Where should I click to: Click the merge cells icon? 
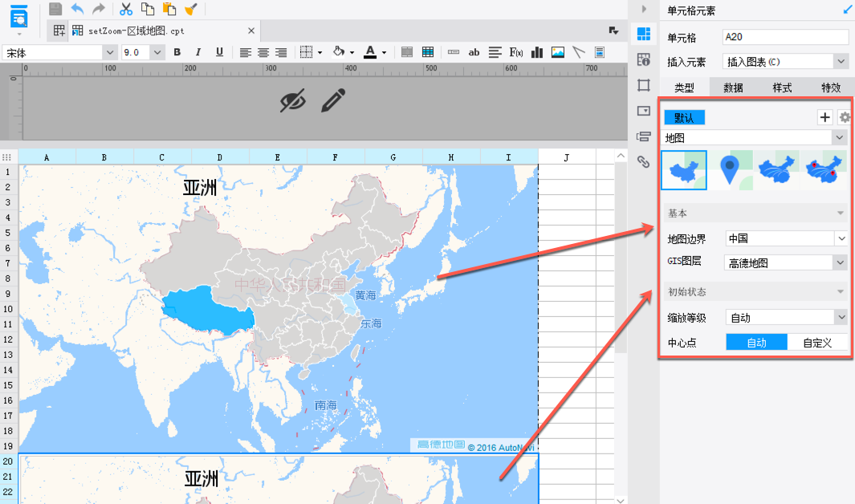point(407,52)
